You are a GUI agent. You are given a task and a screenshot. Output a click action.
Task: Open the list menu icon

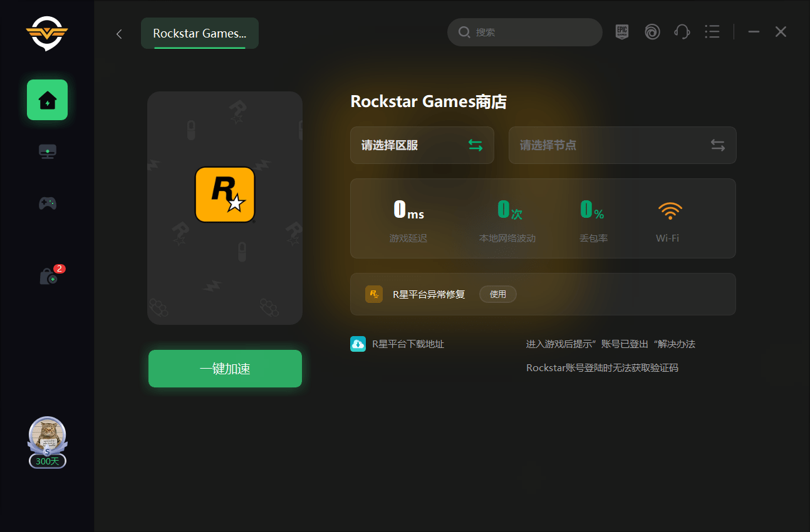click(712, 32)
